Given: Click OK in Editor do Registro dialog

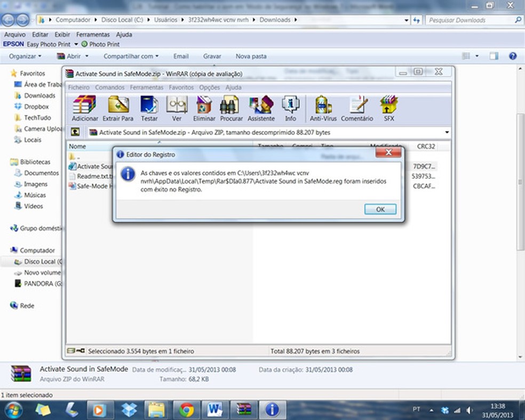Looking at the screenshot, I should tap(380, 209).
